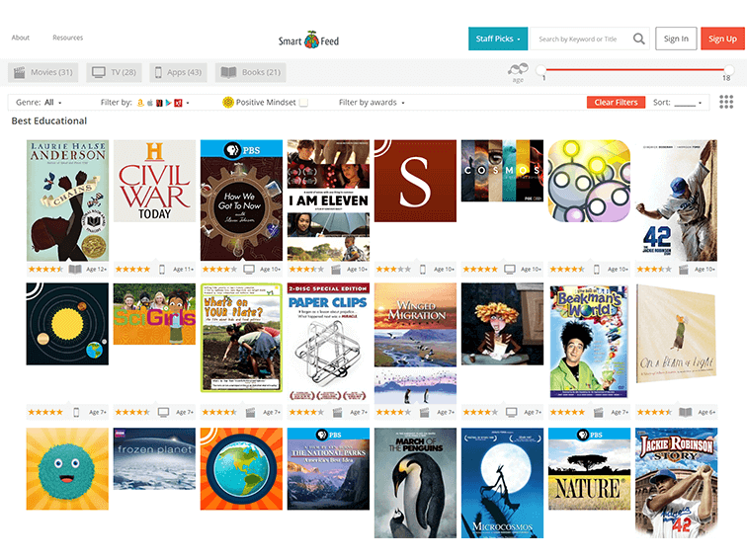Viewport: 747px width, 560px height.
Task: Click TV type icon under How We Got To Now
Action: coord(249,269)
